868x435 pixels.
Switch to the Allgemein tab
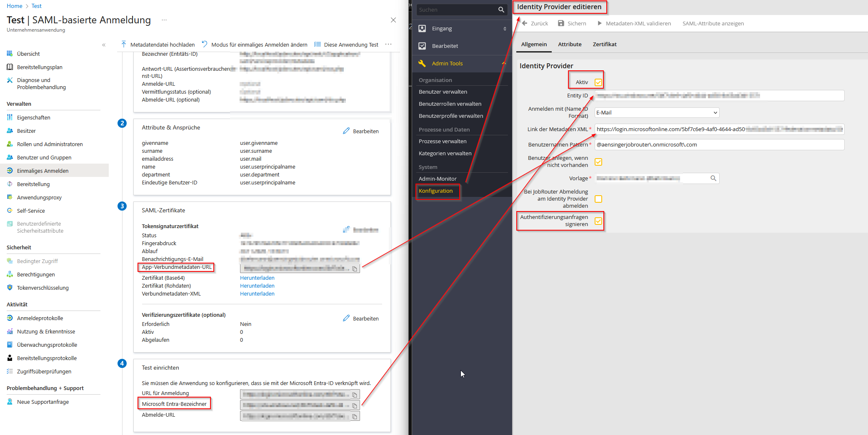pyautogui.click(x=534, y=44)
